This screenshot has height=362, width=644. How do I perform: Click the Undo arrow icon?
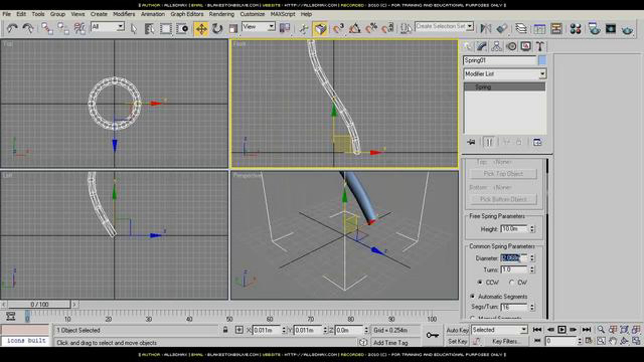pyautogui.click(x=12, y=28)
